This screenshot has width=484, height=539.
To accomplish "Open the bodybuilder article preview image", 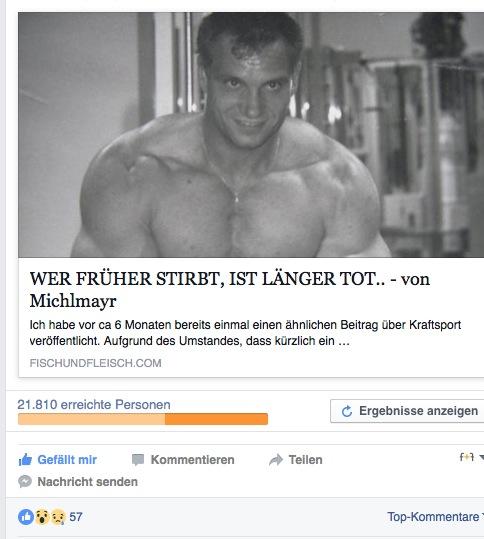I will 251,135.
